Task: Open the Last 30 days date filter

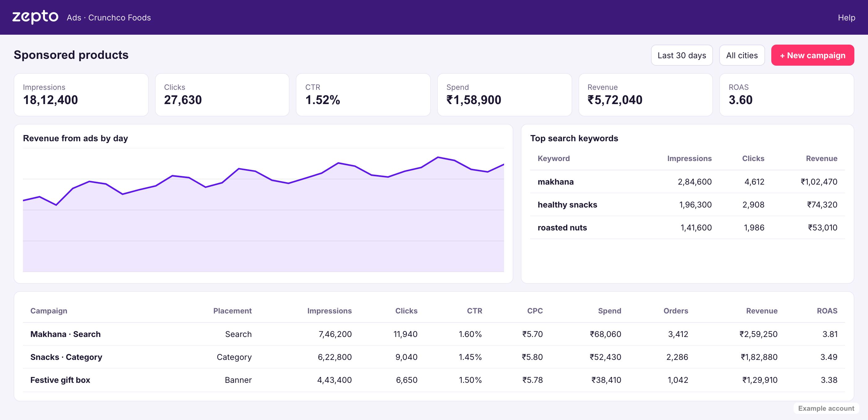Action: pos(682,55)
